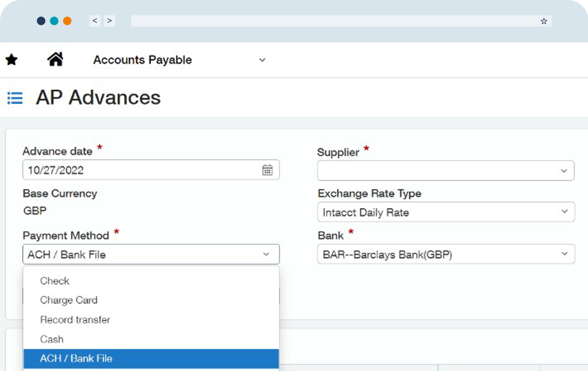Go to the Home icon
This screenshot has width=588, height=371.
56,59
